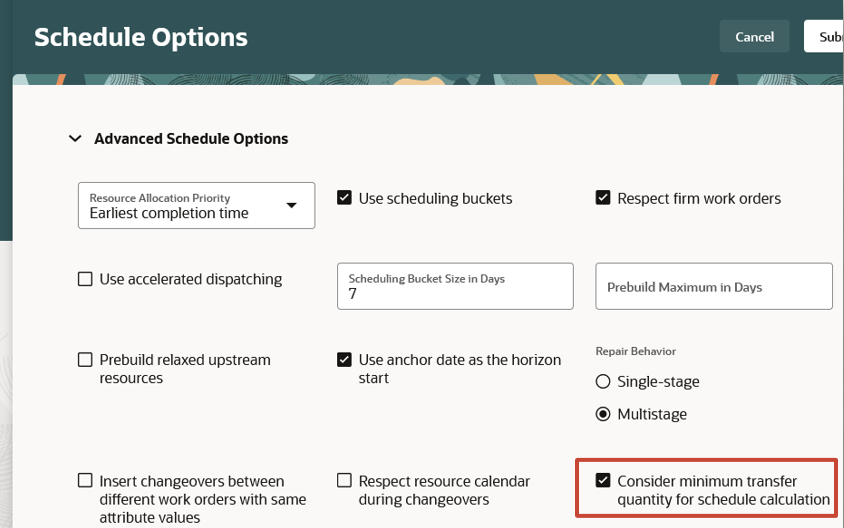Click the Cancel button
844x528 pixels.
(x=754, y=37)
